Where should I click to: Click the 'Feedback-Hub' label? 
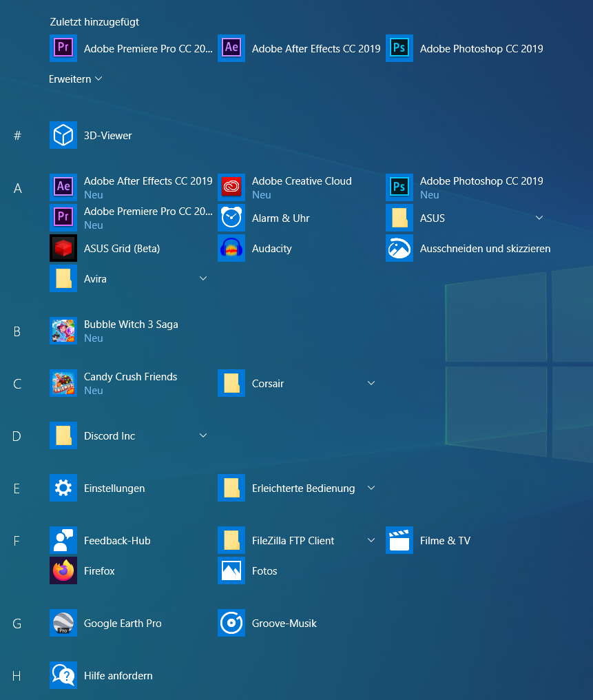coord(117,541)
